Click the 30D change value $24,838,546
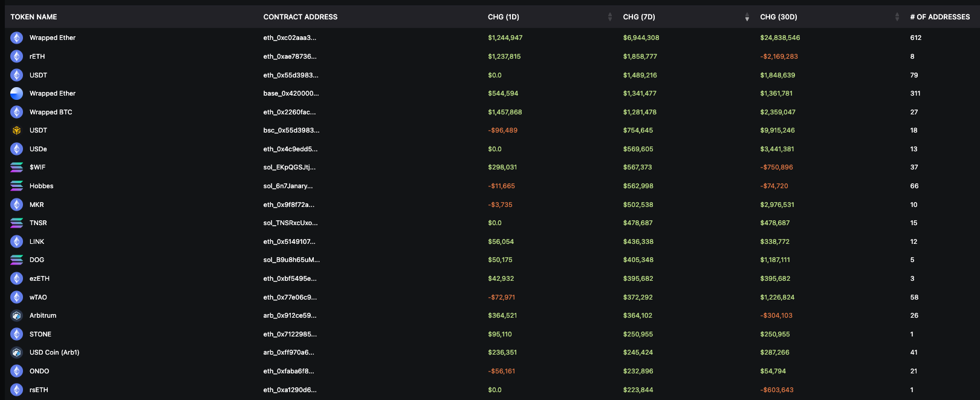Image resolution: width=980 pixels, height=400 pixels. [x=780, y=38]
